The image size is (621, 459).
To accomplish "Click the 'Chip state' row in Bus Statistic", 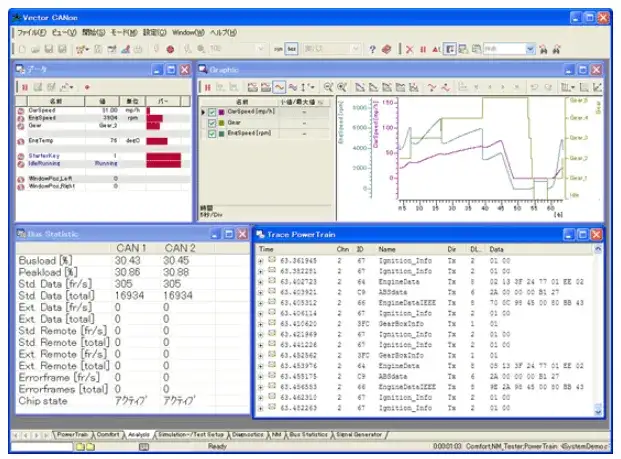I will pyautogui.click(x=133, y=401).
